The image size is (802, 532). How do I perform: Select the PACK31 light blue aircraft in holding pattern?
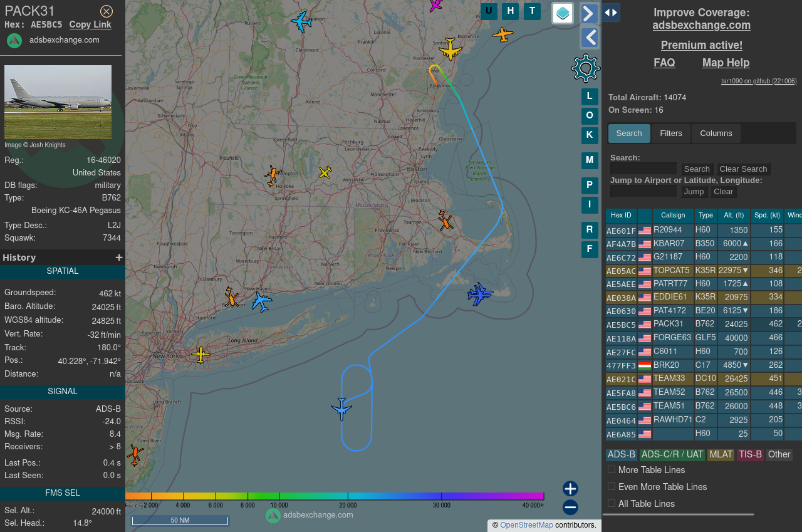point(342,409)
